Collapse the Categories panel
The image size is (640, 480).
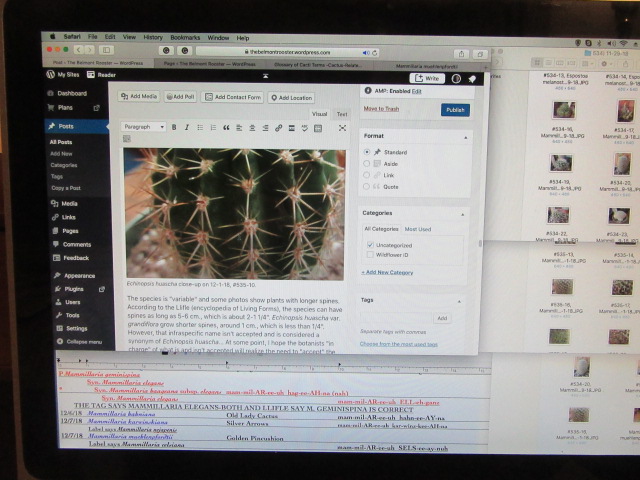coord(463,213)
